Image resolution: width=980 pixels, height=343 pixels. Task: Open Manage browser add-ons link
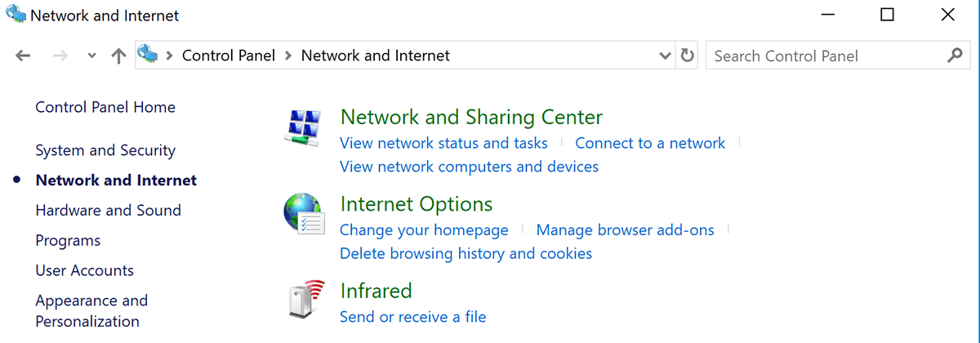(625, 230)
